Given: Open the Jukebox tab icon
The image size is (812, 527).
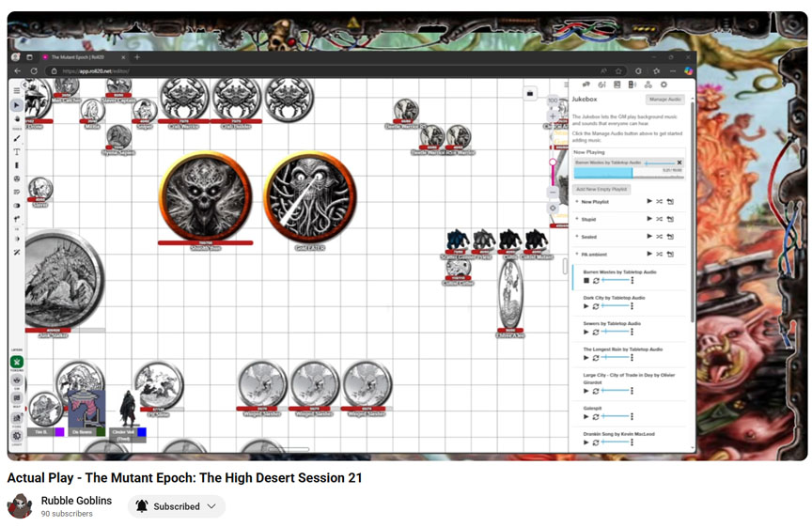Looking at the screenshot, I should pos(632,85).
